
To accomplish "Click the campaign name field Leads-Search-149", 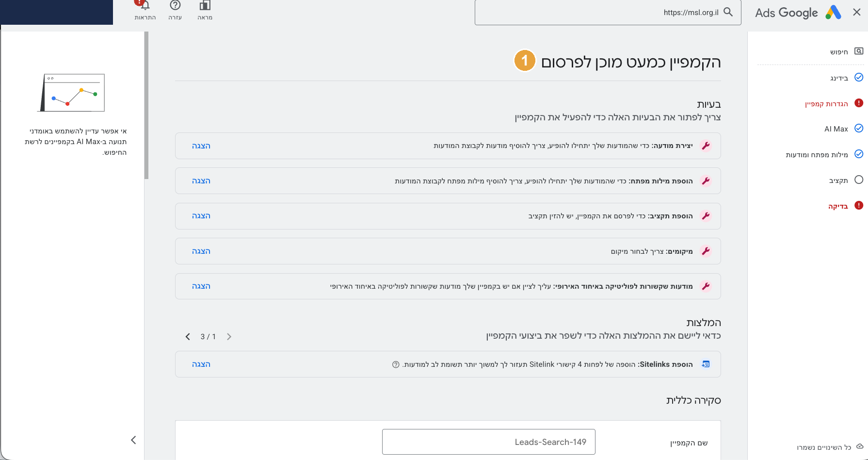I will click(x=489, y=442).
